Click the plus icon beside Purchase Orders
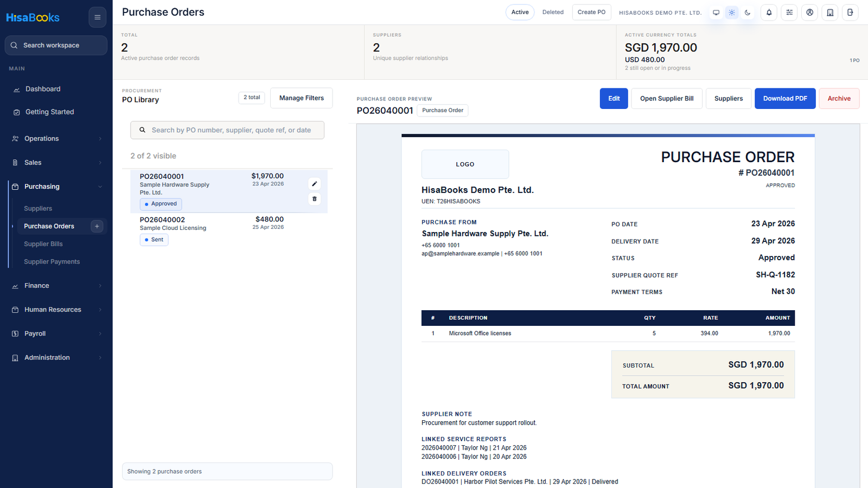 97,226
